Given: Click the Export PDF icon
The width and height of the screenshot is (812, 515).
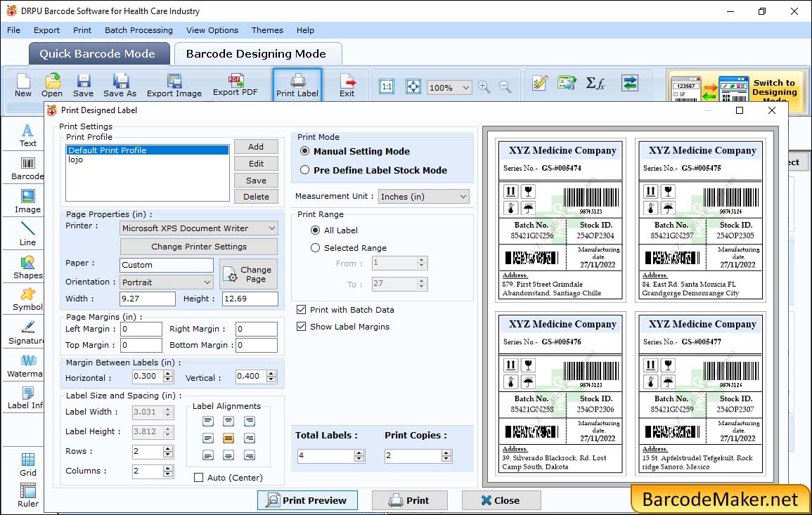Looking at the screenshot, I should click(235, 85).
